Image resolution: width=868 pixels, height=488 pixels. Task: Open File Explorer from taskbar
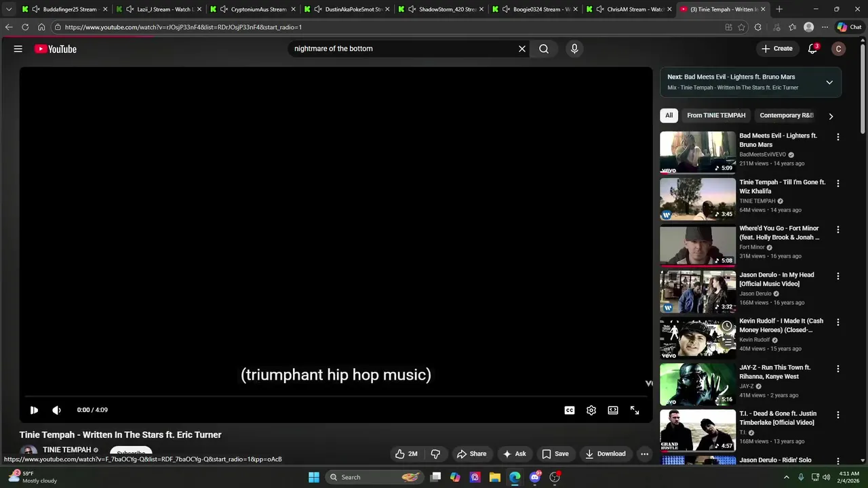click(x=495, y=477)
